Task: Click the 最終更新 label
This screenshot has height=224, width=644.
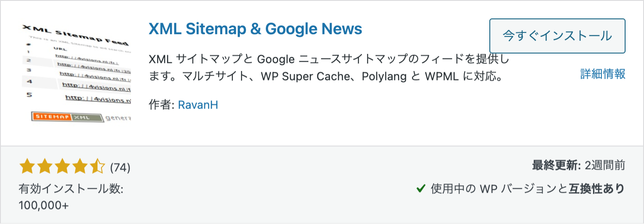Action: coord(556,166)
